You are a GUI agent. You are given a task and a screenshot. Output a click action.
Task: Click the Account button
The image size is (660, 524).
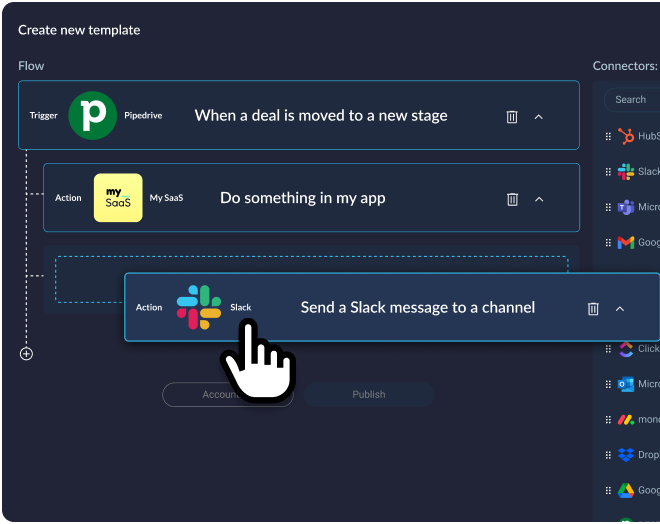[228, 394]
